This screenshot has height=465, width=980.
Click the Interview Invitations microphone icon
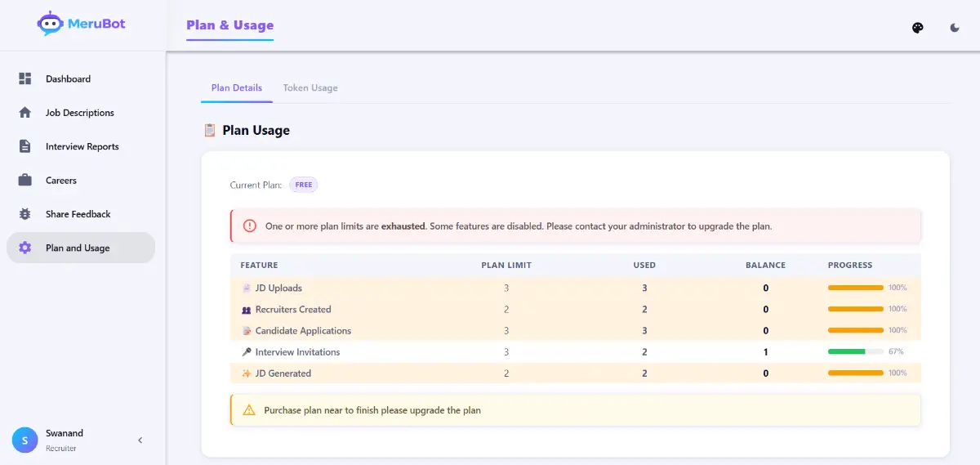coord(247,352)
